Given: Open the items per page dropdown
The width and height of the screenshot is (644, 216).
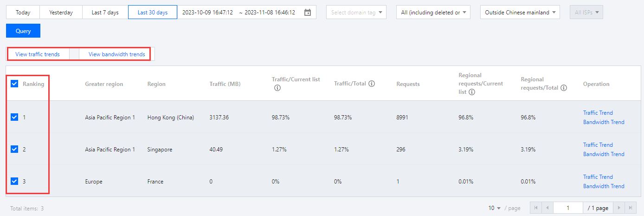Looking at the screenshot, I should [x=495, y=208].
